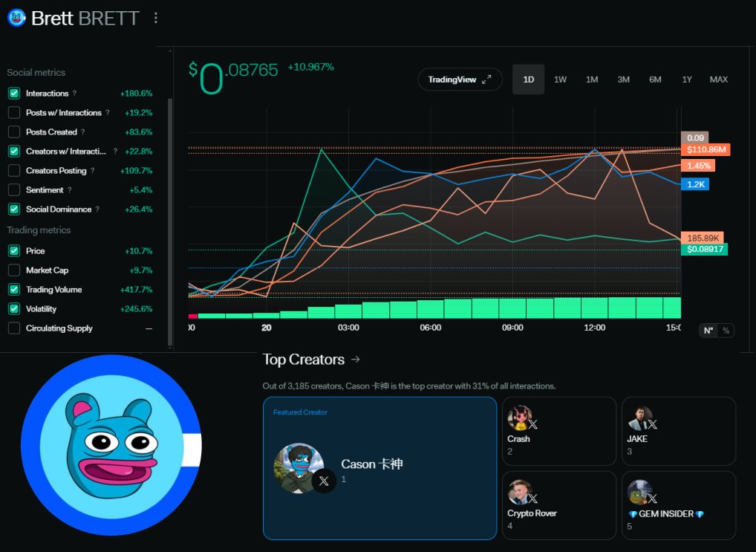Screen dimensions: 756x552
Task: Click the X logo on GEM INSIDER's avatar
Action: [652, 499]
